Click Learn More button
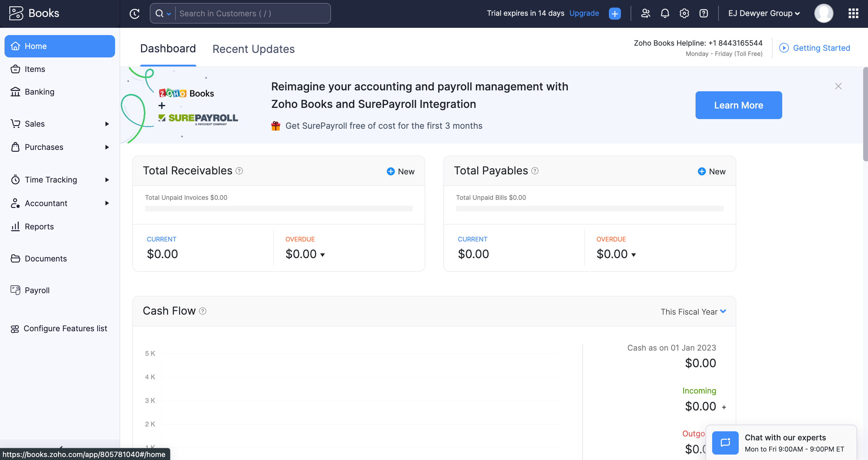Screen dimensions: 868x460 click(739, 105)
